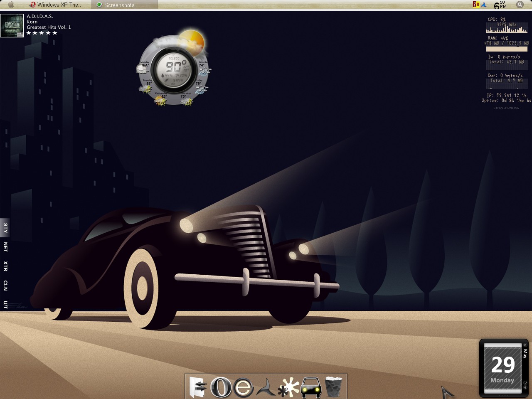Screen dimensions: 532x399
Task: Switch to Windows XP The... taskbar item
Action: 56,5
